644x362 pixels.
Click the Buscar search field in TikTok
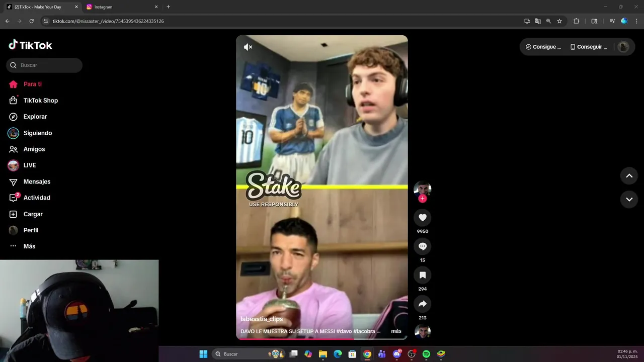tap(44, 65)
